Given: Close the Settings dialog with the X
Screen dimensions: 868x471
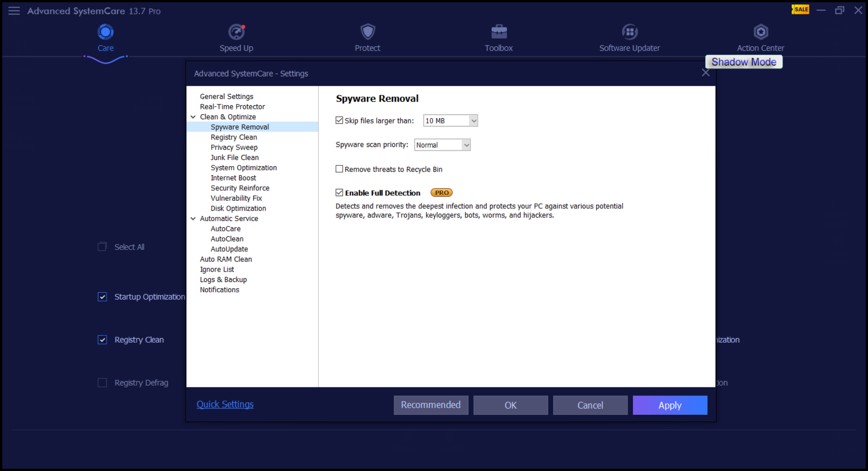Looking at the screenshot, I should [706, 73].
